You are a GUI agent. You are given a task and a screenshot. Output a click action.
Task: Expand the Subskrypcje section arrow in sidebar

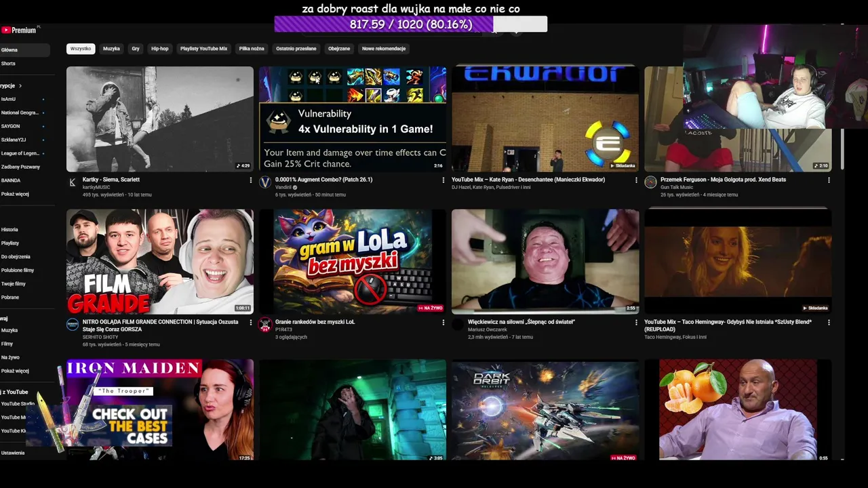pyautogui.click(x=20, y=86)
